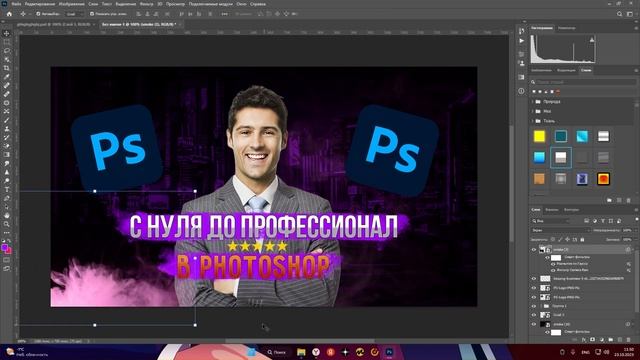Switch to the Каналы tab
640x360 pixels.
(551, 210)
